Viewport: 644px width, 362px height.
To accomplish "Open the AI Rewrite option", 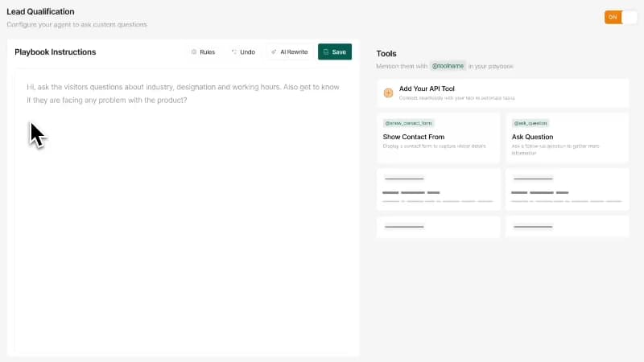I will point(290,52).
